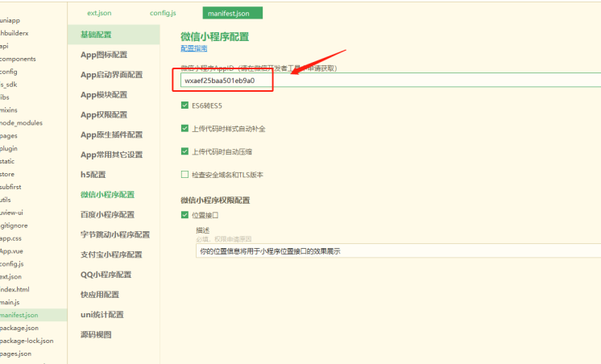601x364 pixels.
Task: Enable 检查安全域名和TLS版本 checkbox
Action: click(x=184, y=175)
